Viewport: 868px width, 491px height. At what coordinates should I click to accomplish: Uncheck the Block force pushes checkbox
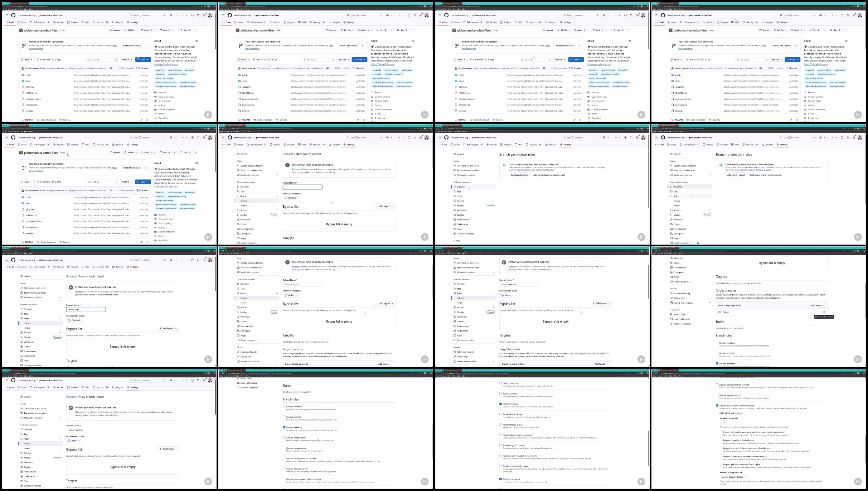pyautogui.click(x=500, y=479)
